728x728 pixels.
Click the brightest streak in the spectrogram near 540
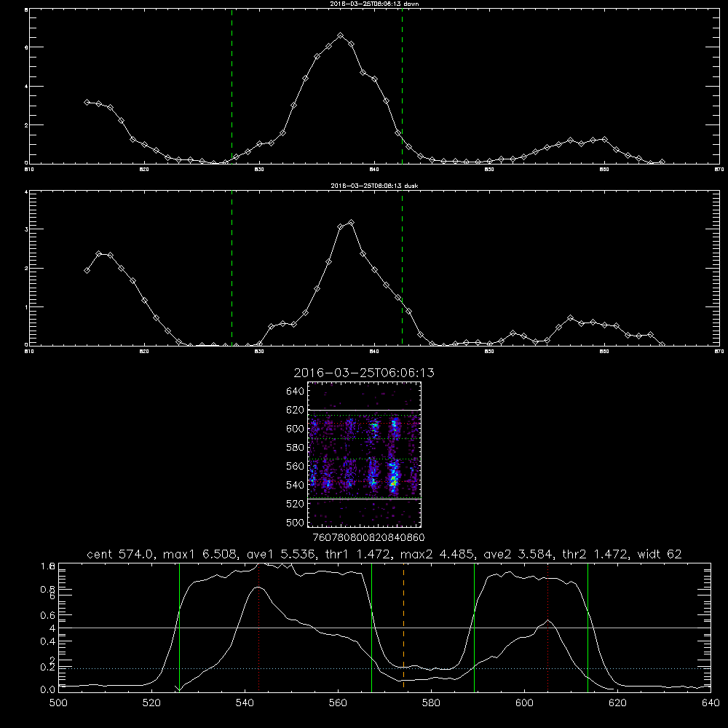(x=394, y=478)
